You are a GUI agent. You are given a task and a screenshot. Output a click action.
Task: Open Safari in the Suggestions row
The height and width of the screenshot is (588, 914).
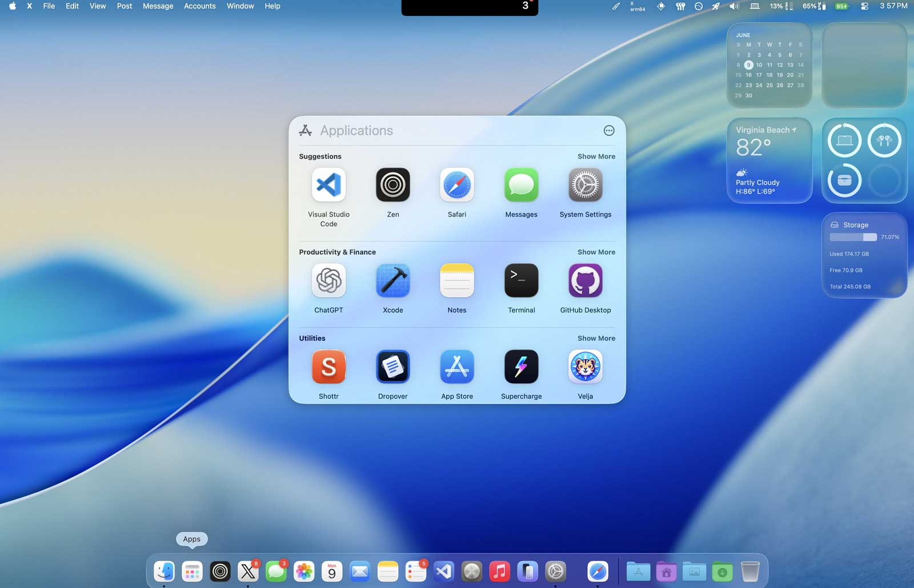pos(457,185)
